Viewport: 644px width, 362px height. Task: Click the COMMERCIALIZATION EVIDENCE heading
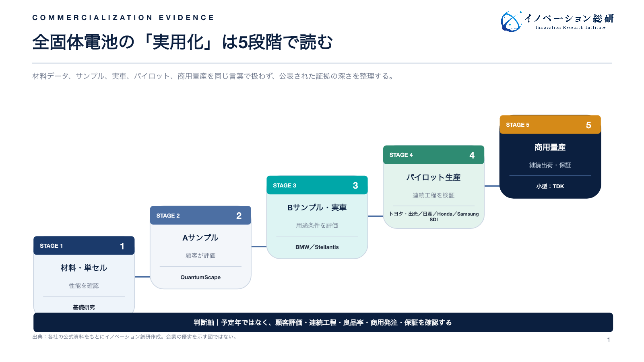(x=123, y=18)
